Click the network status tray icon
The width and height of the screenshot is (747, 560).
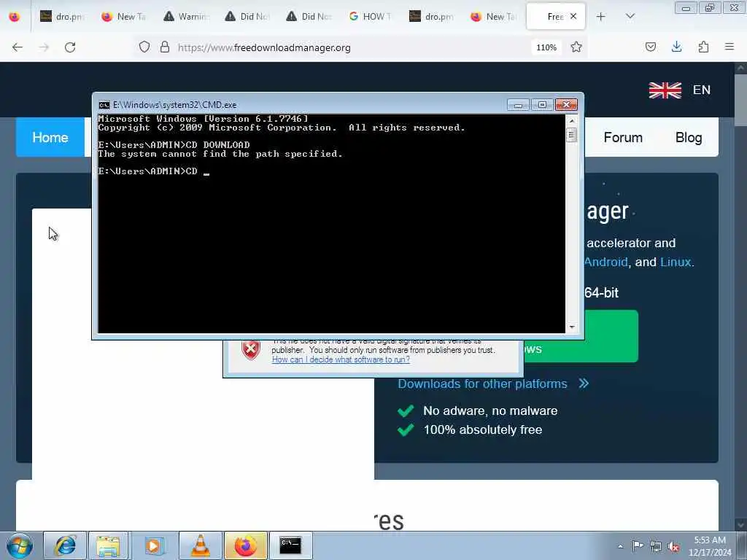[656, 546]
